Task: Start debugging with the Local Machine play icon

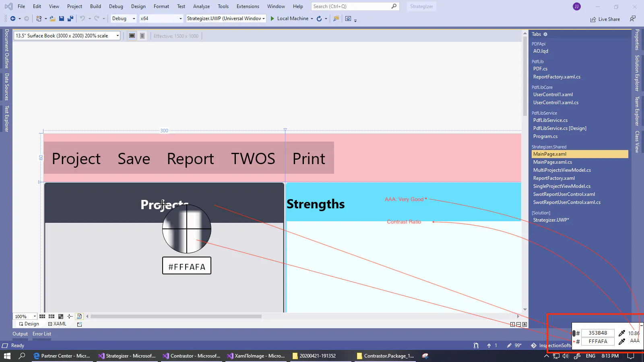Action: (x=272, y=19)
